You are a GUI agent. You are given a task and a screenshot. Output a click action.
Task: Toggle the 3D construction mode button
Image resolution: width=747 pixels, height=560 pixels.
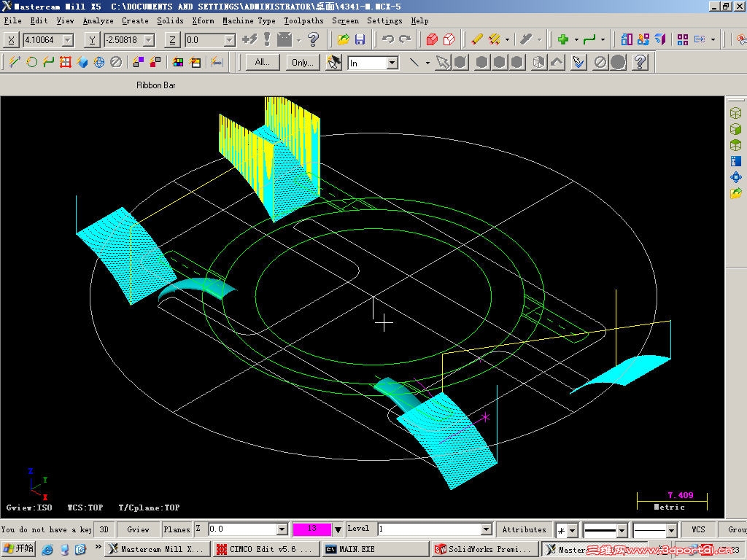point(104,529)
